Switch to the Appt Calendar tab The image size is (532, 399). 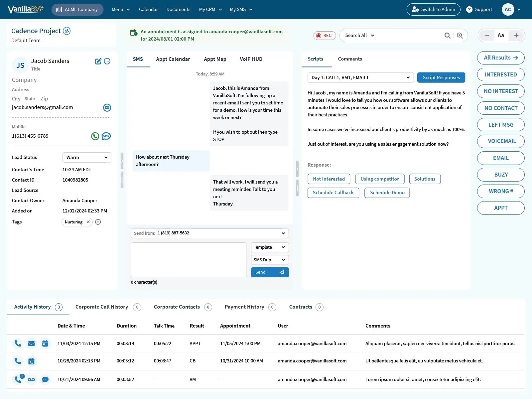(x=173, y=59)
